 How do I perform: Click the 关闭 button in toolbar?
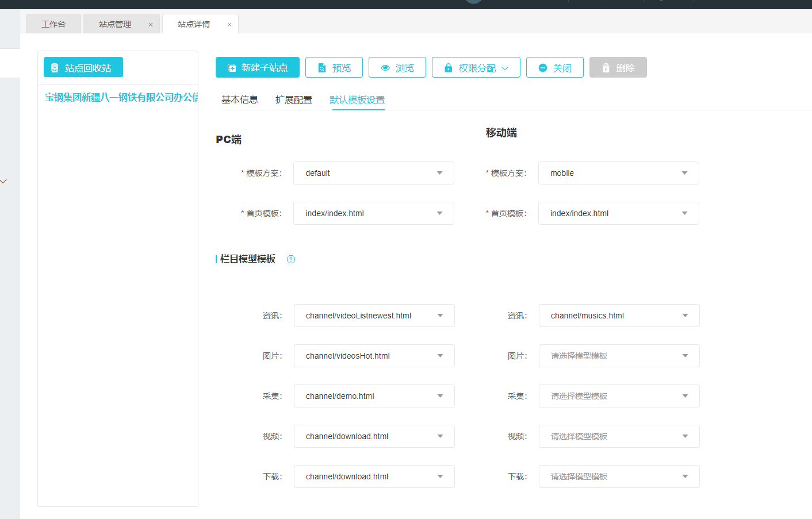click(x=555, y=68)
